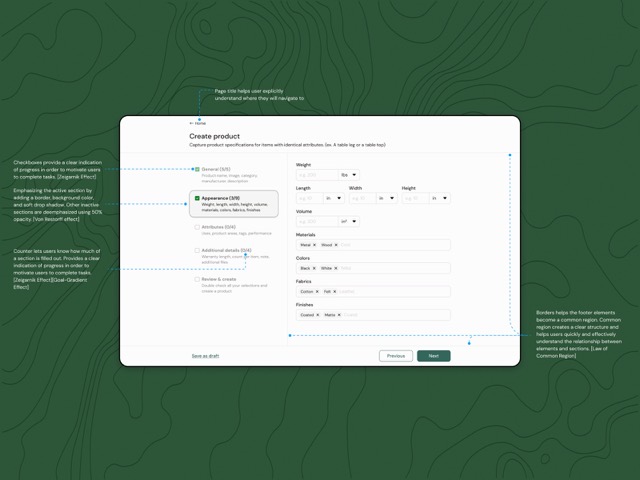
Task: Remove the Coated tag from Finishes
Action: coord(318,315)
